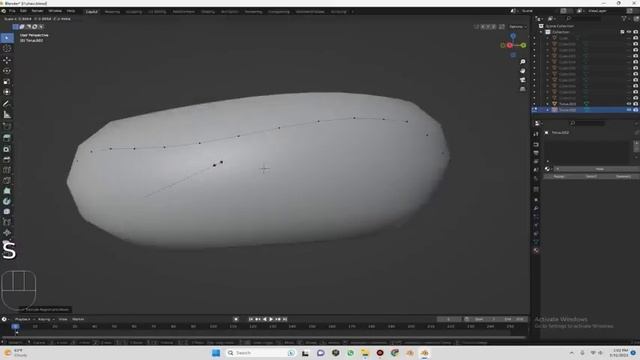640x360 pixels.
Task: Select the Inset Faces tool
Action: click(x=7, y=149)
